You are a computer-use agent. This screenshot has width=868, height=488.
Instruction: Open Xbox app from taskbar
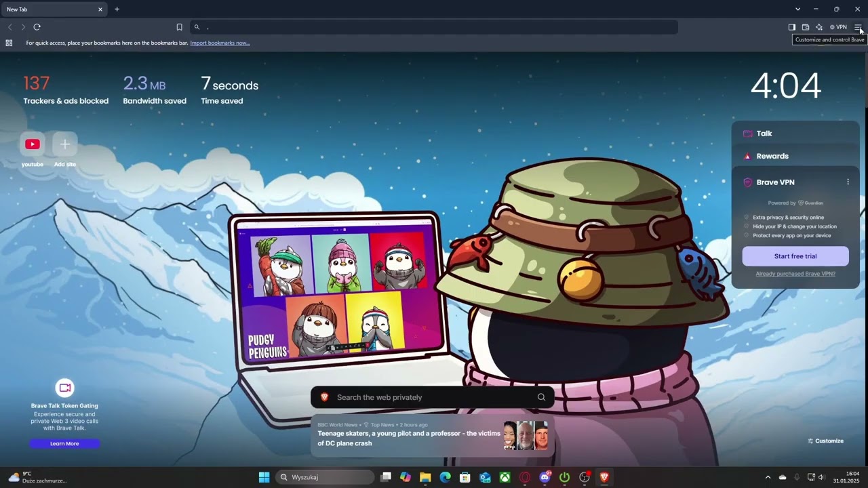coord(505,477)
